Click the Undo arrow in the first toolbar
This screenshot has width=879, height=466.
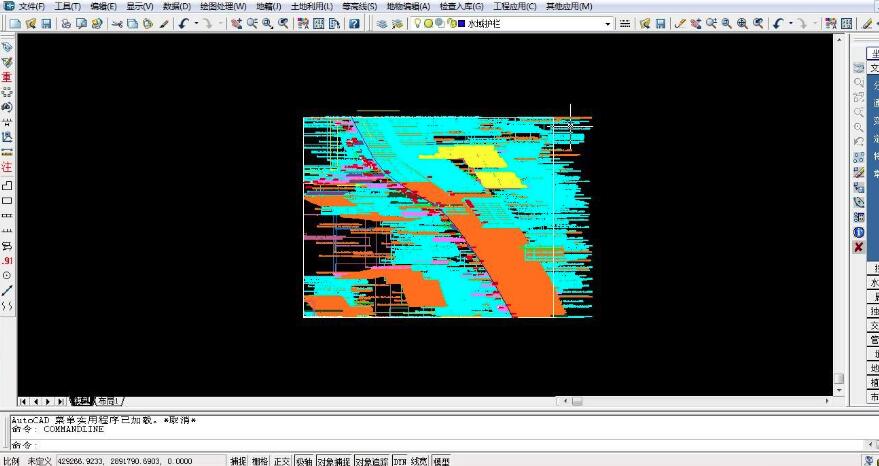(184, 24)
